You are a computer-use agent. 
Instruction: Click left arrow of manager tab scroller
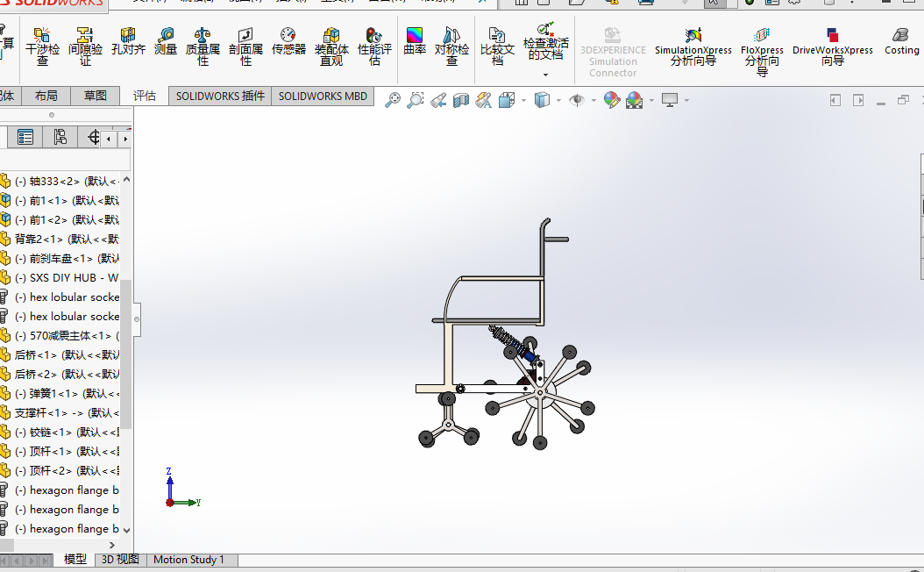tap(109, 139)
